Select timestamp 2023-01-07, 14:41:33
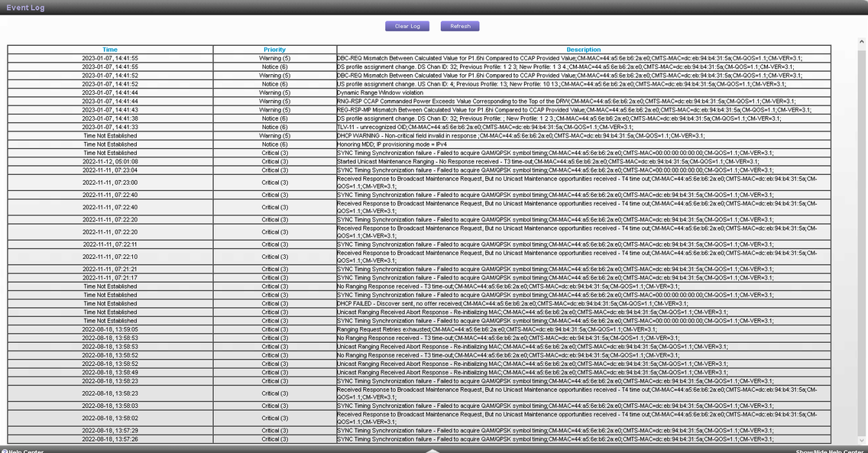The width and height of the screenshot is (868, 453). point(109,127)
